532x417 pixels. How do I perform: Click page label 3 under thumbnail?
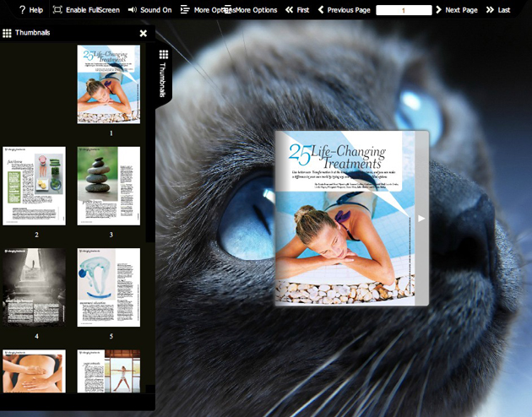pyautogui.click(x=111, y=235)
